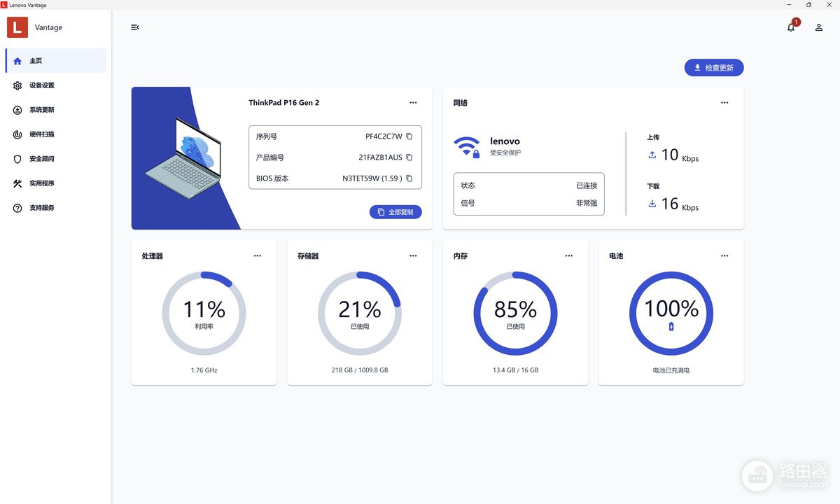840x504 pixels.
Task: Click the laptop illustration thumbnail
Action: tap(183, 157)
